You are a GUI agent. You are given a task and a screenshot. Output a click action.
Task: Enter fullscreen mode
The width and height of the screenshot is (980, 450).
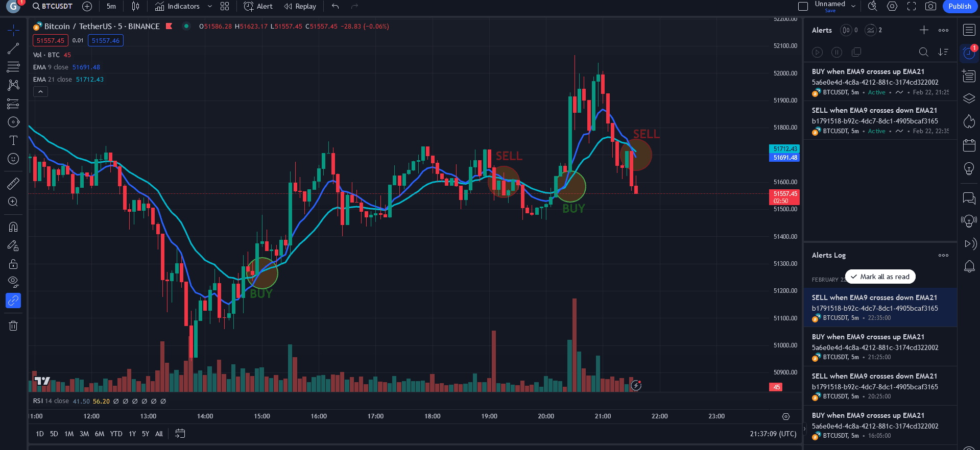tap(912, 7)
